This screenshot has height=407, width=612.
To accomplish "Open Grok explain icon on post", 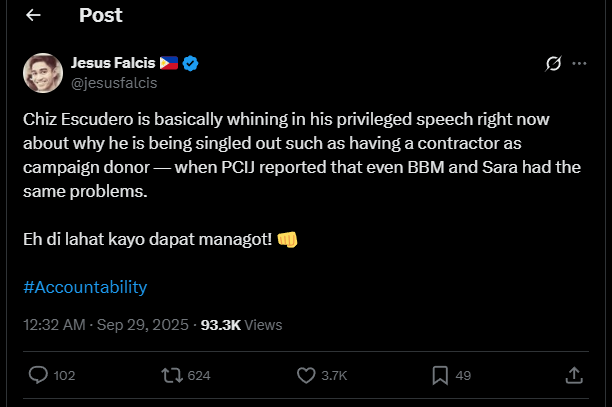I will [x=552, y=64].
